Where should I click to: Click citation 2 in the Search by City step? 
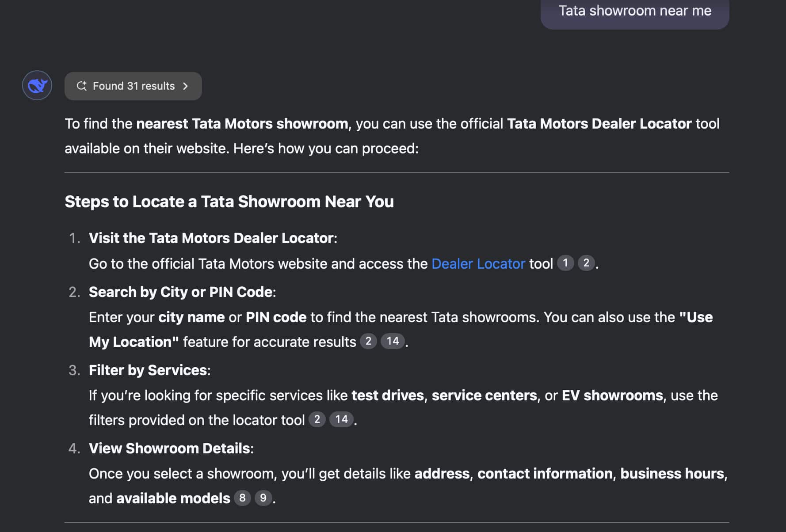(x=368, y=341)
